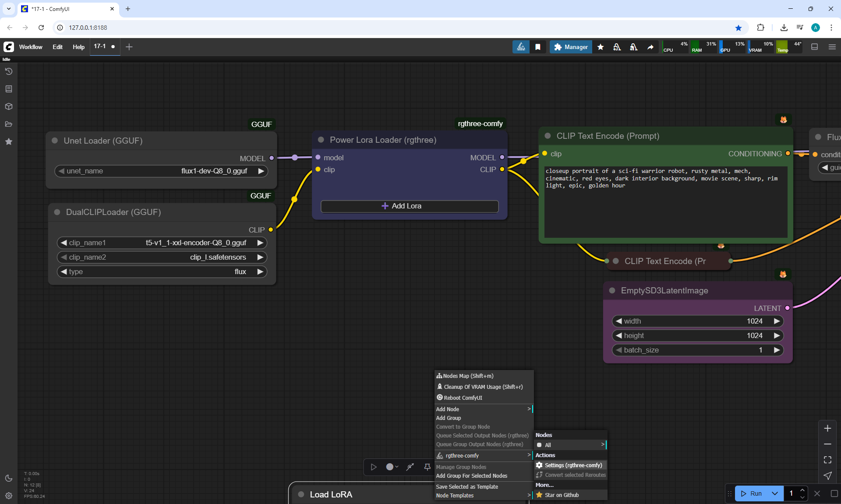Pin the selected node with pushpin
The height and width of the screenshot is (504, 841).
click(x=427, y=467)
